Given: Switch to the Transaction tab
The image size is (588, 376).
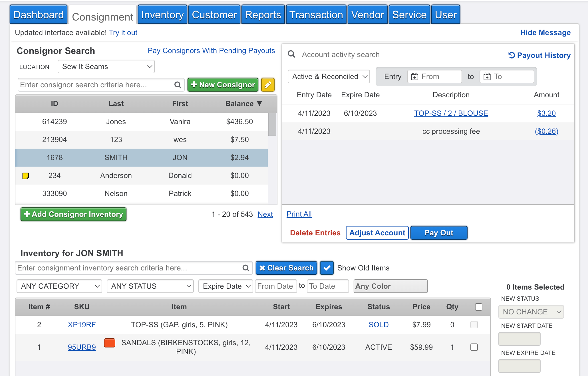Looking at the screenshot, I should (x=316, y=14).
